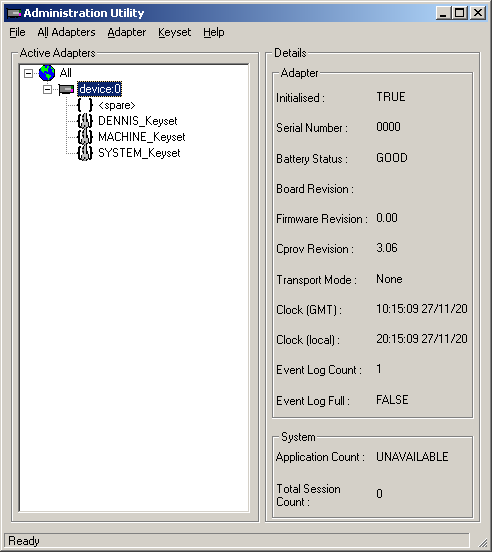Click the application icon in title bar
The height and width of the screenshot is (552, 492).
[14, 13]
